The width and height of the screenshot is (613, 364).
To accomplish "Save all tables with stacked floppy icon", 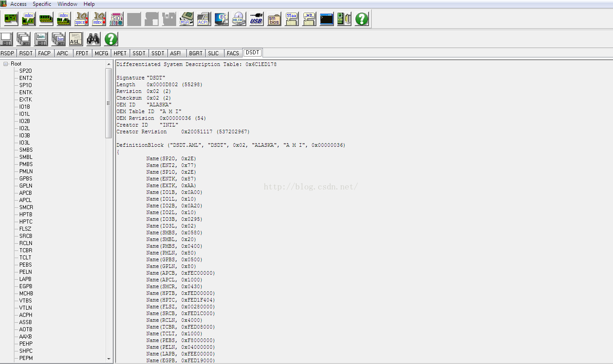I will (x=23, y=39).
